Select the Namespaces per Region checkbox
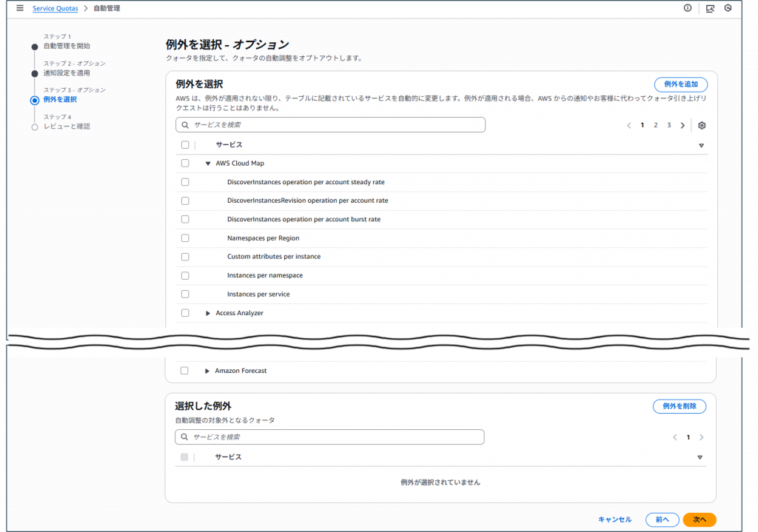The height and width of the screenshot is (532, 758). tap(185, 238)
